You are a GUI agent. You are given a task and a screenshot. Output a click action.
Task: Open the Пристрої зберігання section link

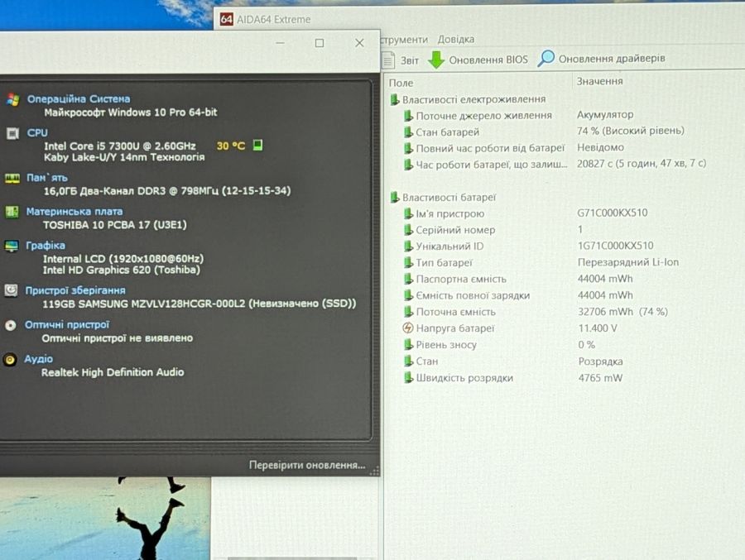75,290
